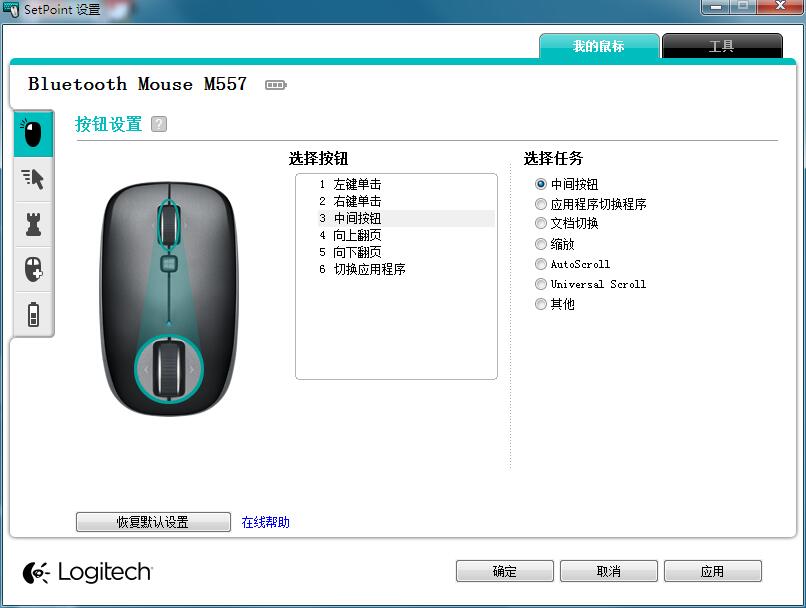Select the 缩放 radio button
The image size is (806, 608).
[540, 244]
